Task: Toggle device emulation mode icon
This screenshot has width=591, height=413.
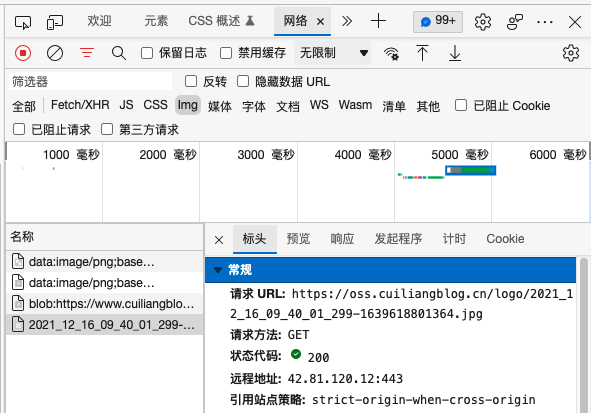Action: [55, 22]
